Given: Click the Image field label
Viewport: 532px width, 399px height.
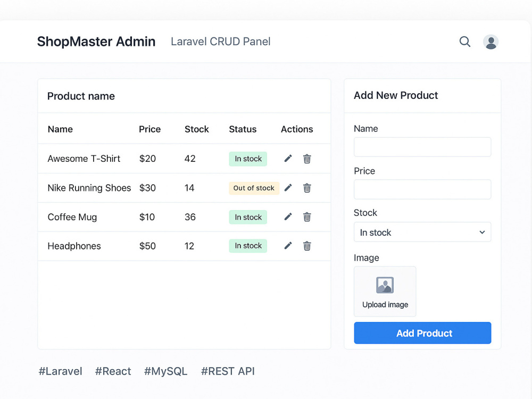Looking at the screenshot, I should pos(366,258).
